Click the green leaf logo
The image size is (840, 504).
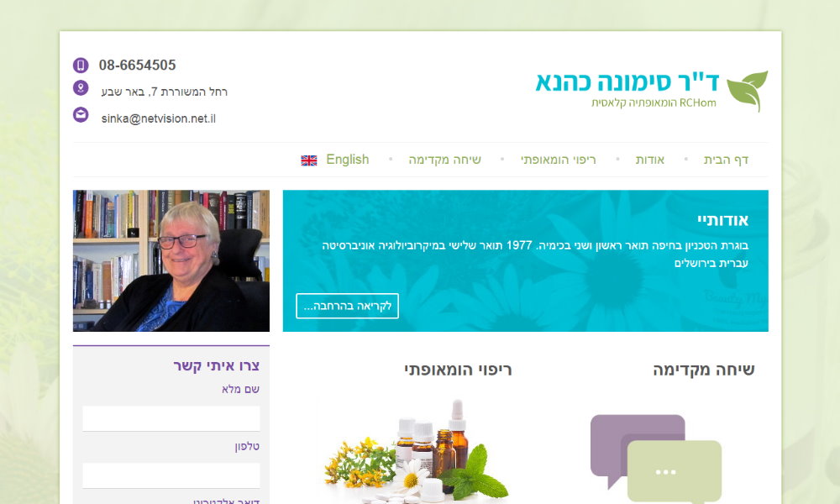coord(748,91)
